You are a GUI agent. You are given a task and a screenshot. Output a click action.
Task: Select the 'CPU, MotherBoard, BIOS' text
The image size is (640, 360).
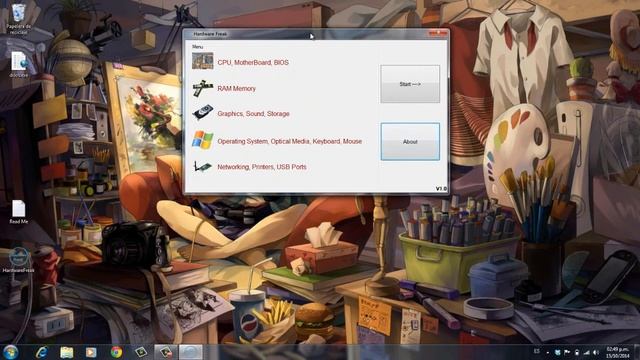point(253,62)
